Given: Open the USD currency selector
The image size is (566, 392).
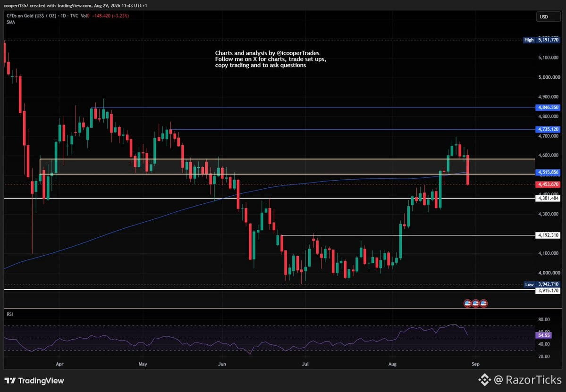Looking at the screenshot, I should pyautogui.click(x=548, y=17).
